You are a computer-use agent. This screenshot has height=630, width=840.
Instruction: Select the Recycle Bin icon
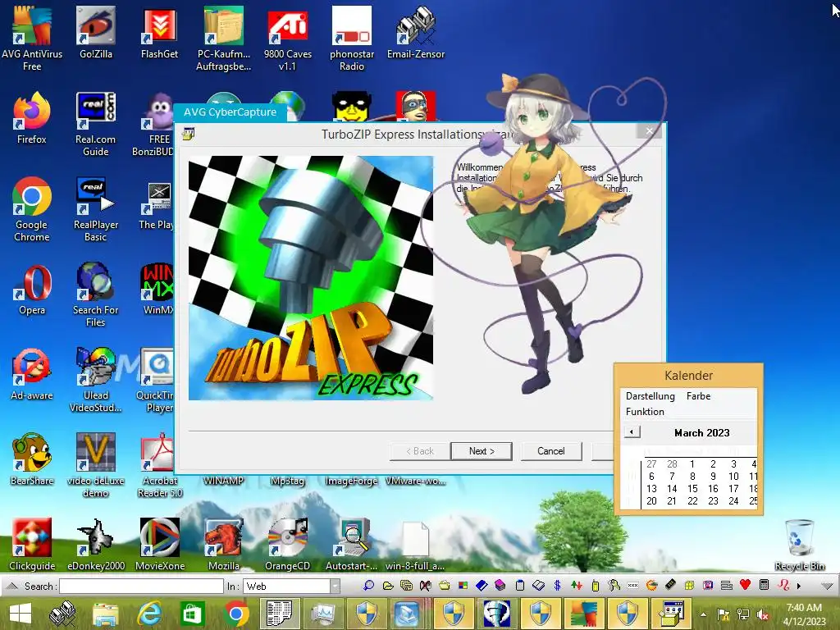coord(800,545)
